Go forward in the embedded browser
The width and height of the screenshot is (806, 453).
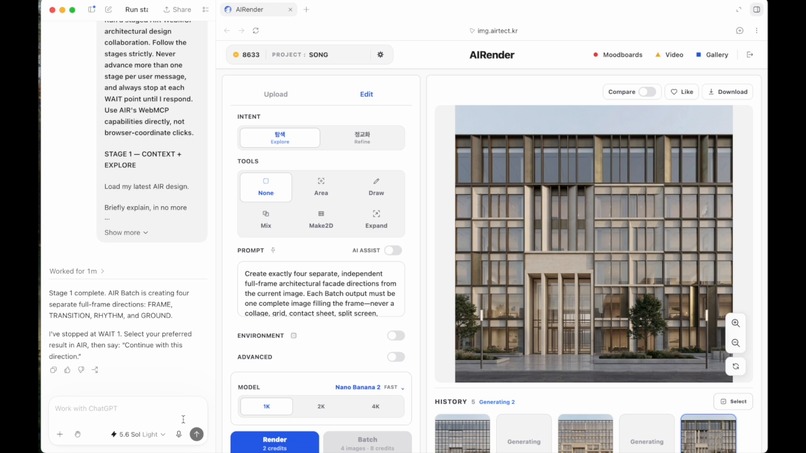click(241, 31)
